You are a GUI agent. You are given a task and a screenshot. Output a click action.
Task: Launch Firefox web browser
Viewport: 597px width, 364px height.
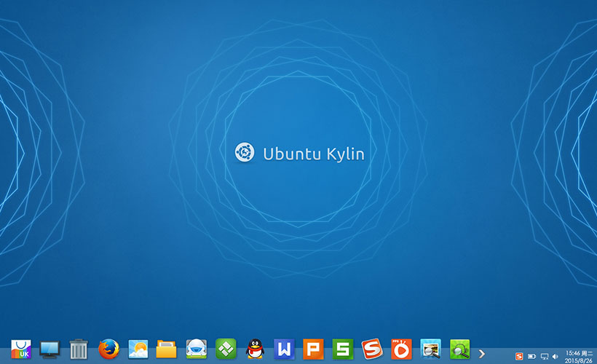108,349
